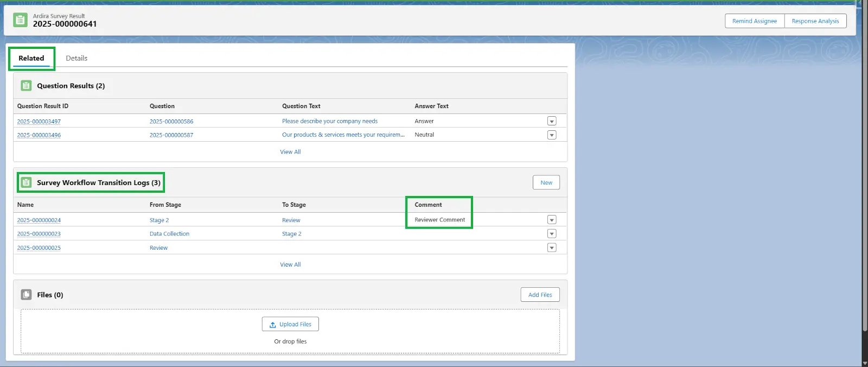Open row actions for question result 2025-000003496

click(552, 135)
